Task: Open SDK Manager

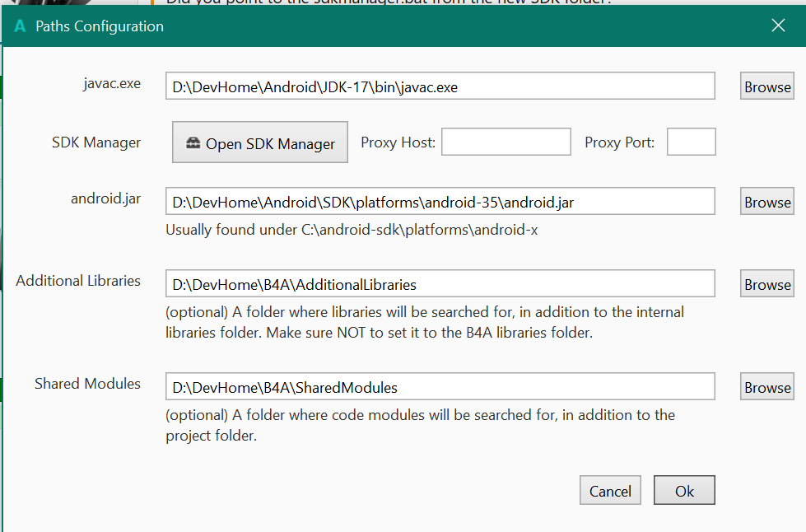Action: click(x=260, y=142)
